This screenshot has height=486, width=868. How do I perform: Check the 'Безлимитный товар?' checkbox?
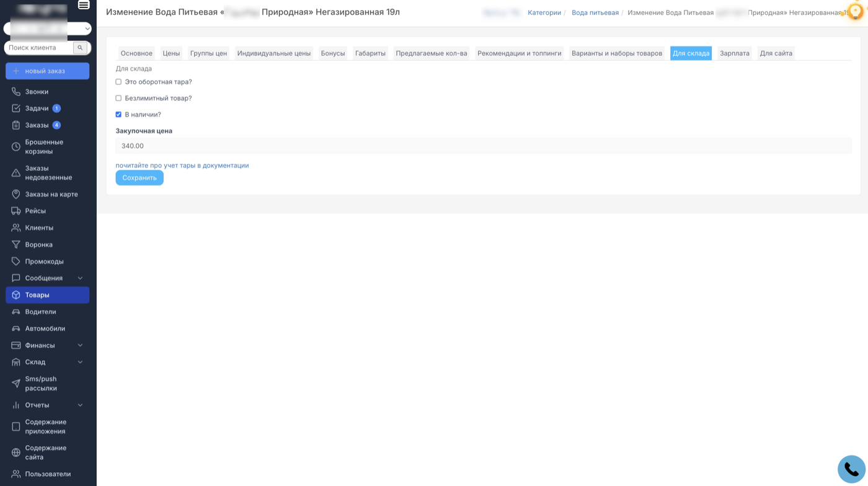pyautogui.click(x=118, y=98)
